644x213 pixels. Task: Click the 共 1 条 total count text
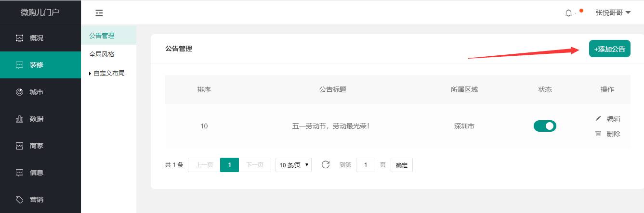click(x=174, y=165)
